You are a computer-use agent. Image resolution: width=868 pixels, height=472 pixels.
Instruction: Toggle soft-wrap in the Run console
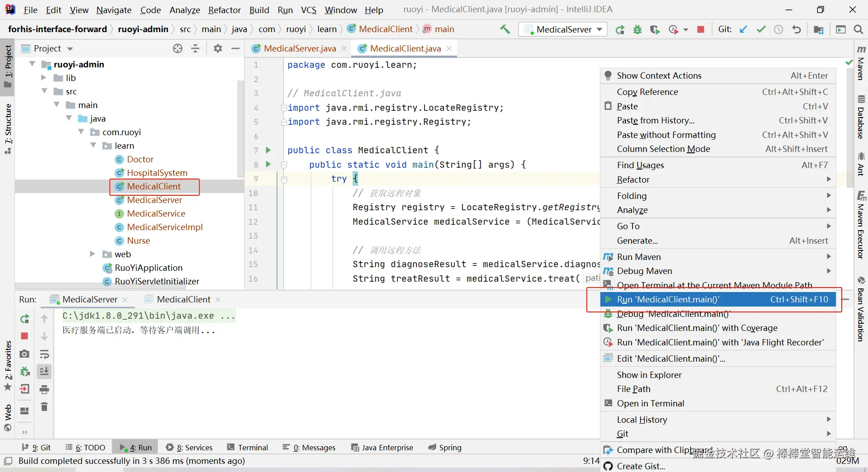pos(44,354)
